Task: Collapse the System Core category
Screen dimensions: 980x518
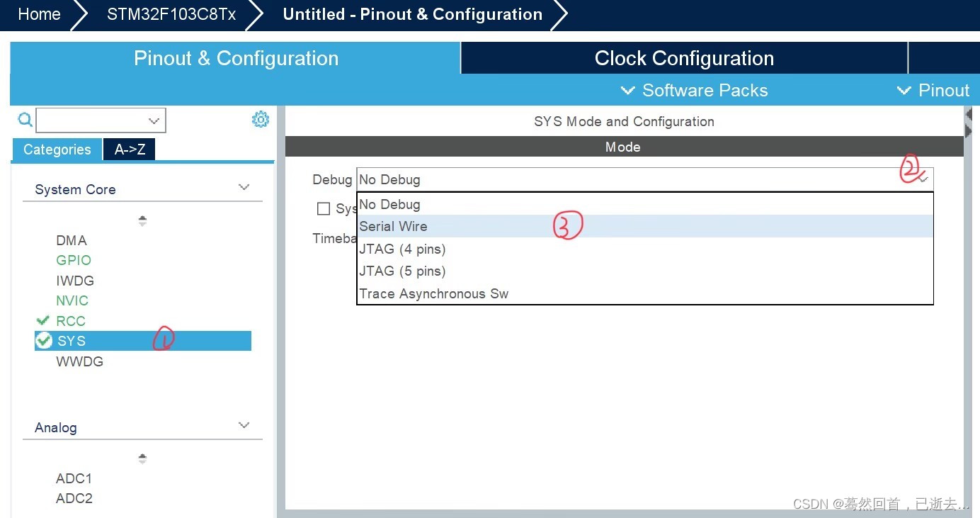Action: [x=244, y=188]
